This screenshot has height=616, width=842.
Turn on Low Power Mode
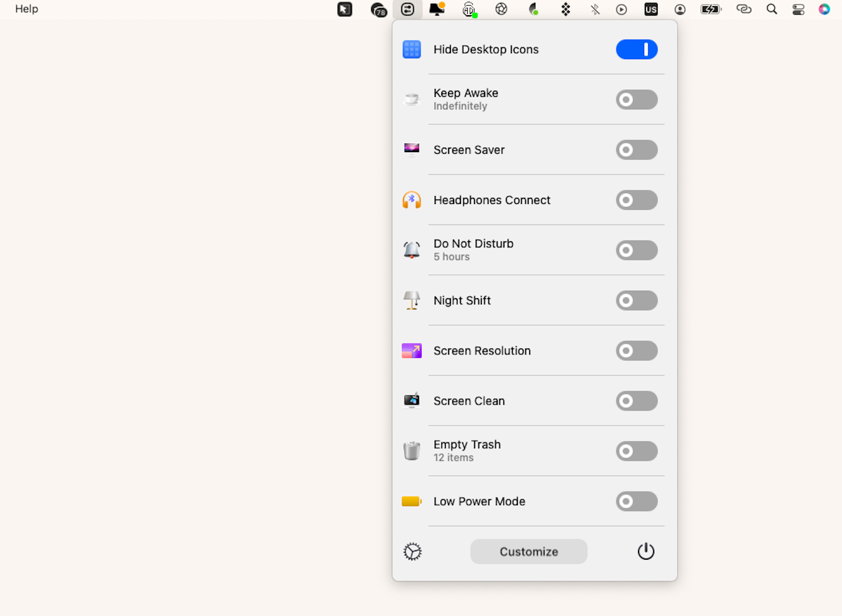[x=636, y=501]
